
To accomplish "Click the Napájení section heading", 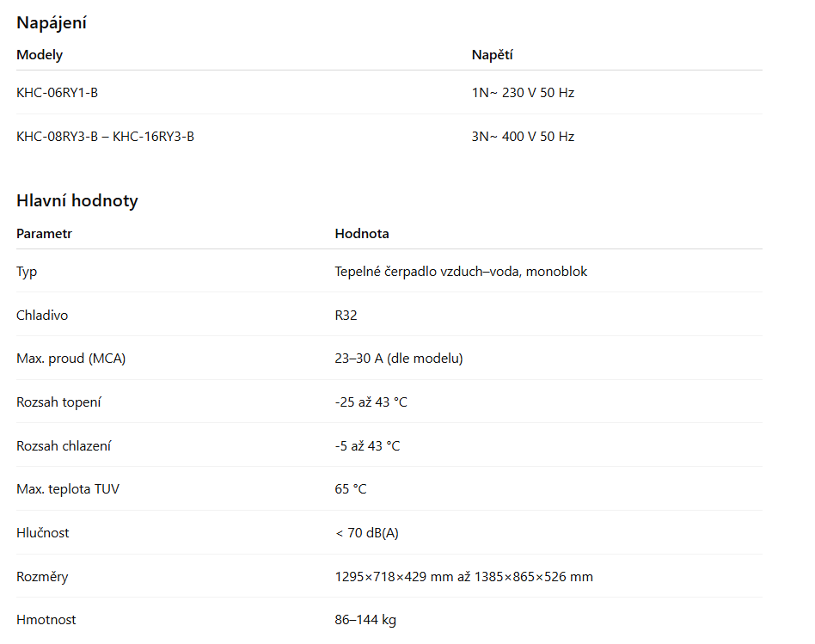I will [52, 23].
